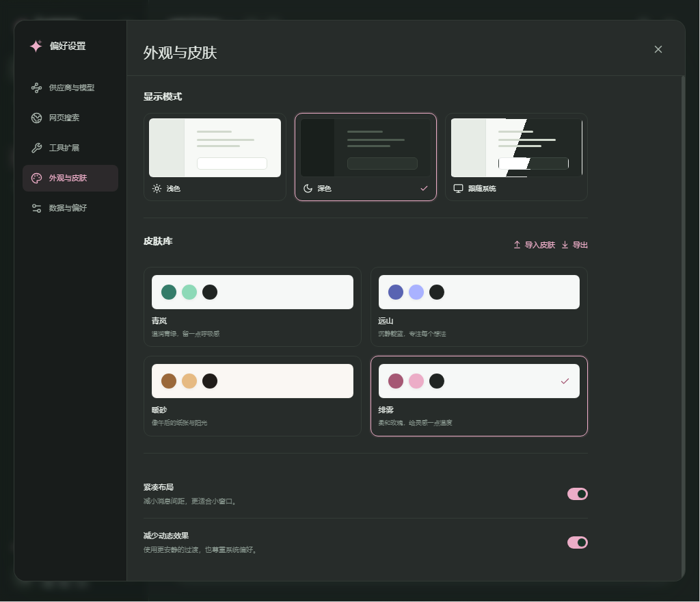Click the black swatch of 青岚
700x602 pixels.
(x=210, y=292)
